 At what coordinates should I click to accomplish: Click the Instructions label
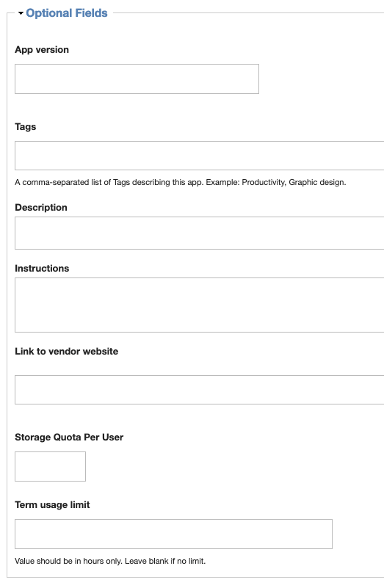click(x=42, y=269)
